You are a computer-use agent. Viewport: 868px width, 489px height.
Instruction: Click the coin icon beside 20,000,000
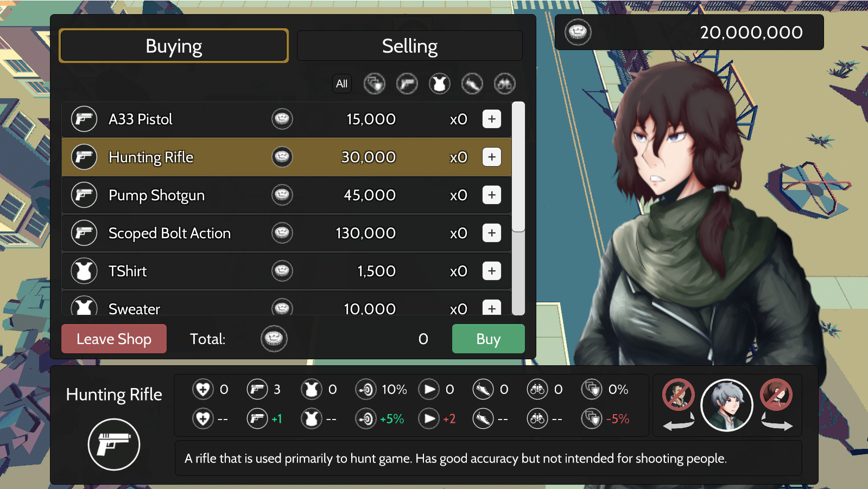pyautogui.click(x=578, y=32)
